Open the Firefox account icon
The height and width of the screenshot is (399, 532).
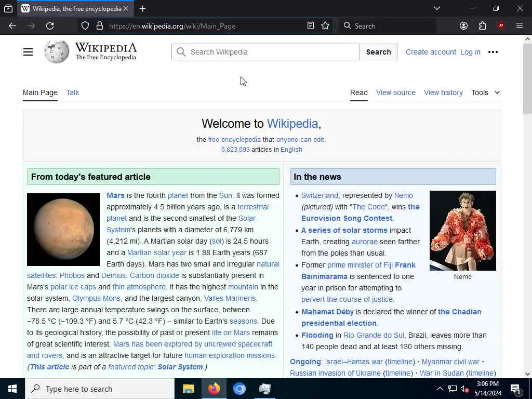coord(463,26)
